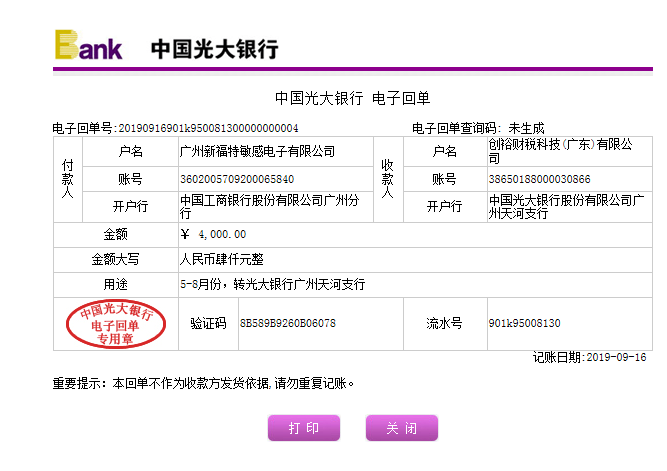667x471 pixels.
Task: Select purpose text 5-8月份,转光大银行广州天河支行
Action: [273, 284]
